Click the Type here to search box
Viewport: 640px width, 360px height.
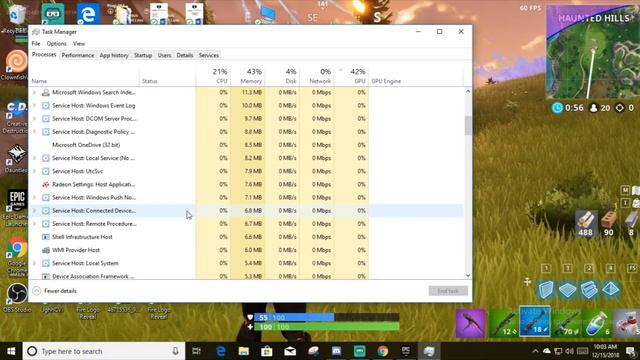pyautogui.click(x=104, y=351)
